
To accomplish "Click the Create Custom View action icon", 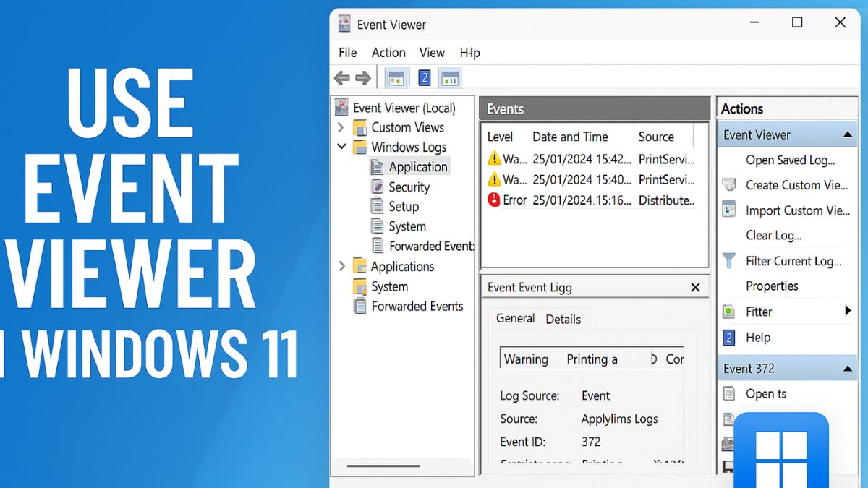I will pos(729,185).
